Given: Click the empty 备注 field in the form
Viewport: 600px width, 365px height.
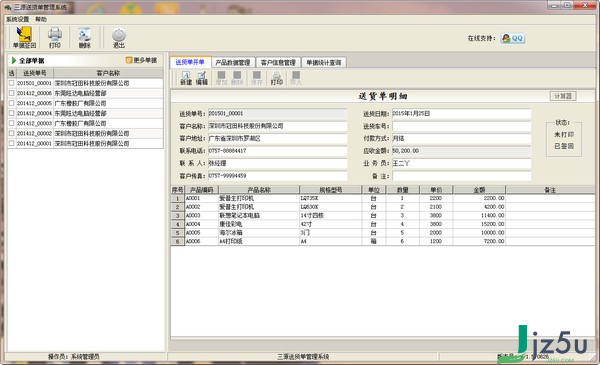Looking at the screenshot, I should click(x=461, y=176).
